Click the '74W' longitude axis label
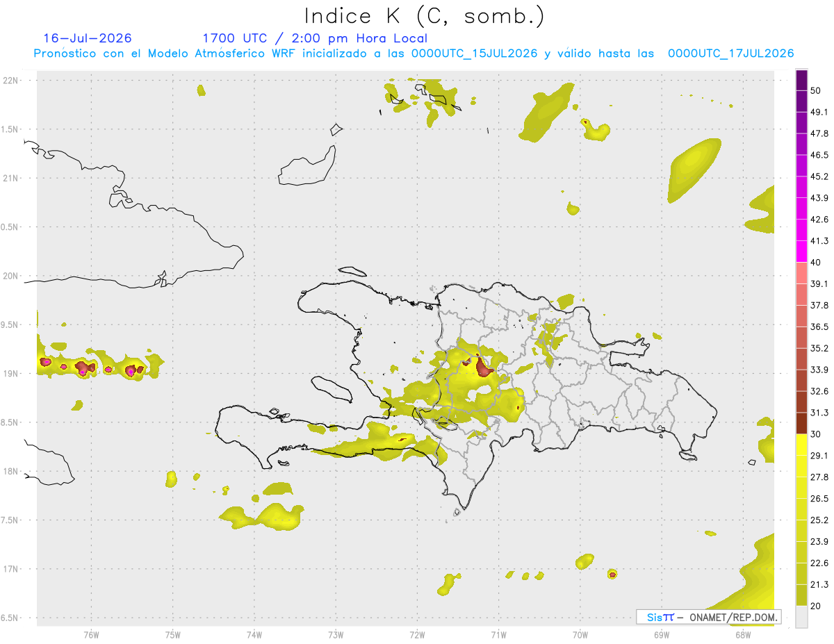This screenshot has width=834, height=644. click(x=254, y=634)
